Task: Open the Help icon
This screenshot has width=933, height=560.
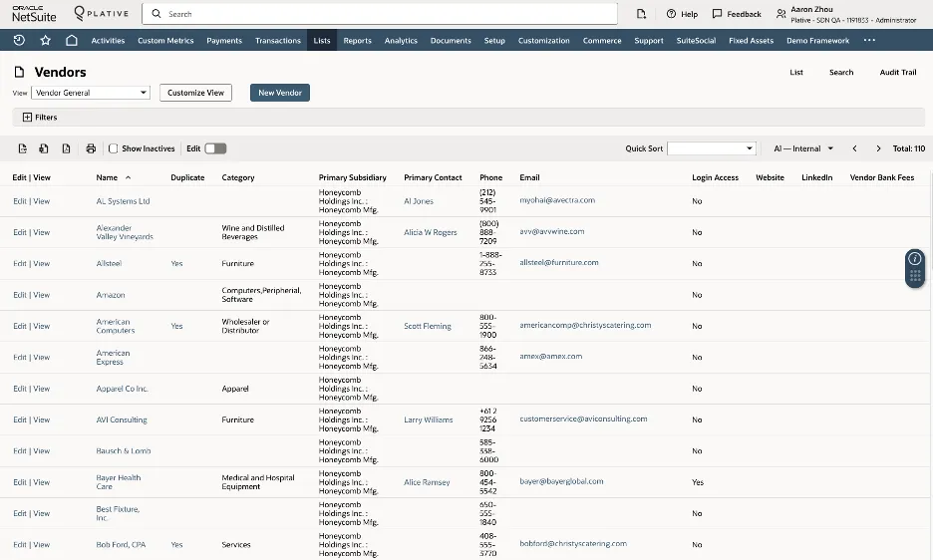Action: pos(671,14)
